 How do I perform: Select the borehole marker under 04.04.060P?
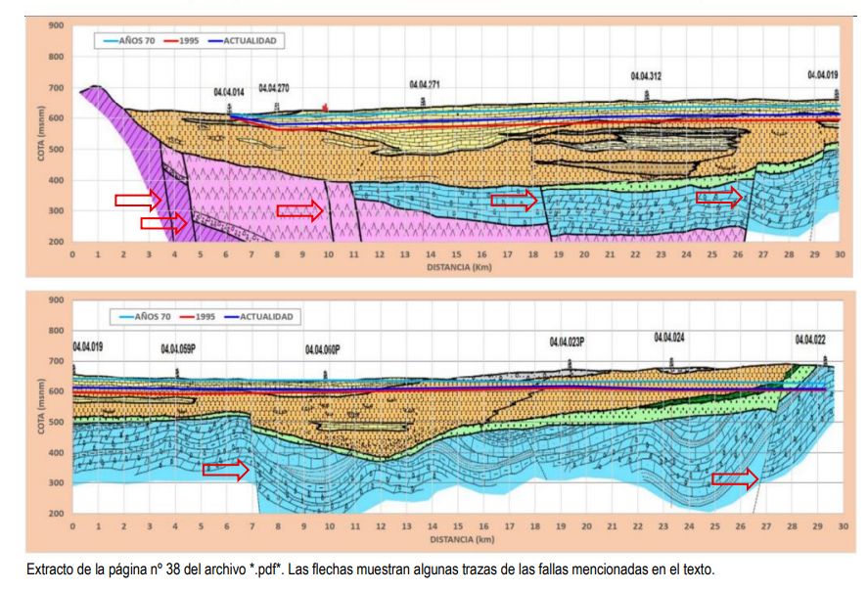pos(326,375)
